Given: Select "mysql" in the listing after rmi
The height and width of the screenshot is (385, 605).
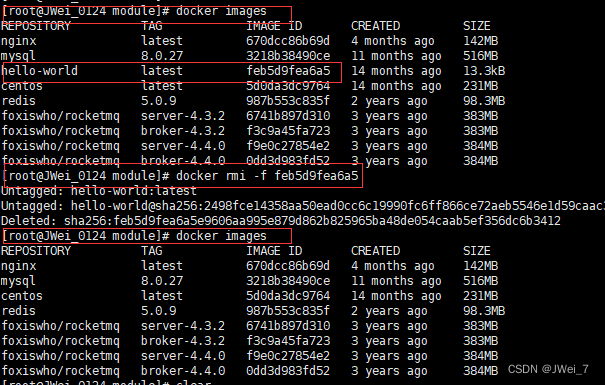Looking at the screenshot, I should pos(18,281).
